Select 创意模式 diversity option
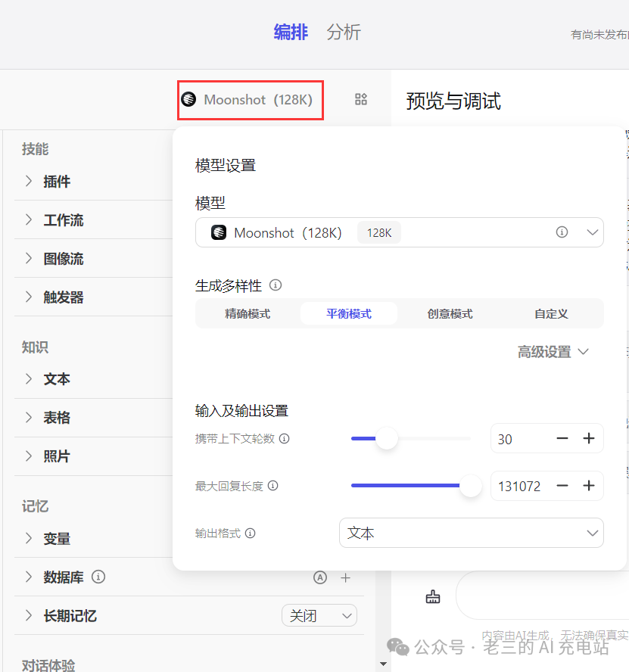Viewport: 629px width, 672px height. 450,314
